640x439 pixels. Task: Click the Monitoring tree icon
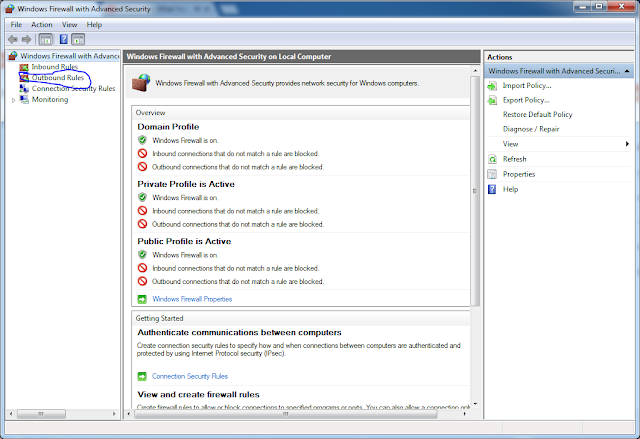[x=24, y=99]
